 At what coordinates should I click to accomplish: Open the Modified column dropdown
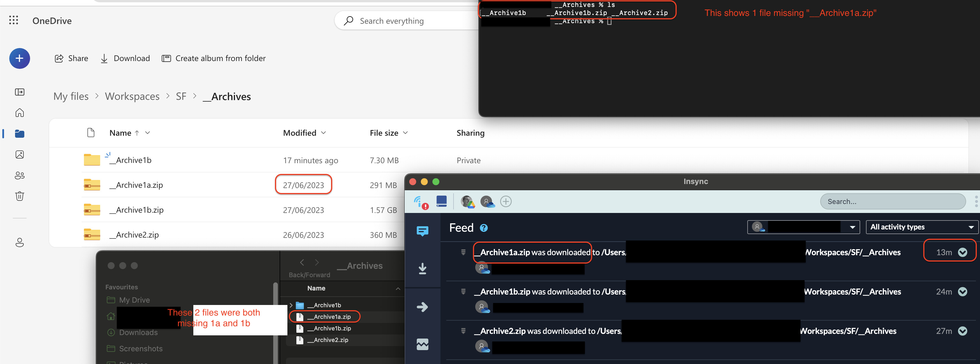tap(323, 133)
